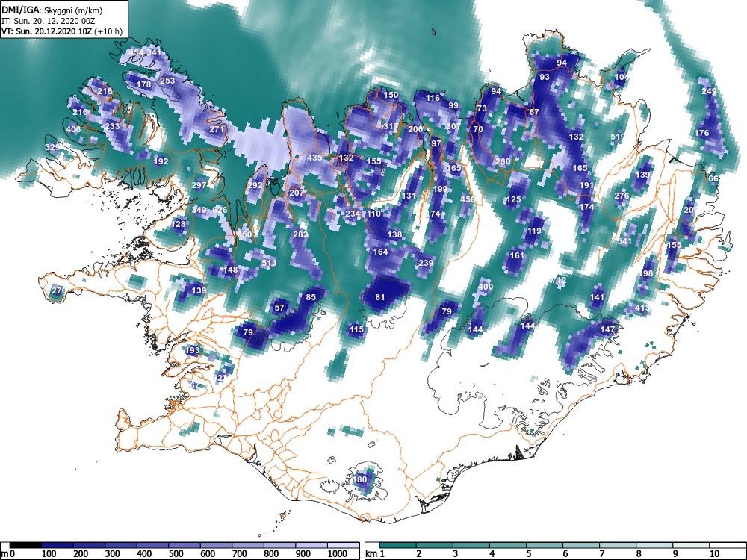
Task: Select the map value 282
Action: pyautogui.click(x=300, y=234)
